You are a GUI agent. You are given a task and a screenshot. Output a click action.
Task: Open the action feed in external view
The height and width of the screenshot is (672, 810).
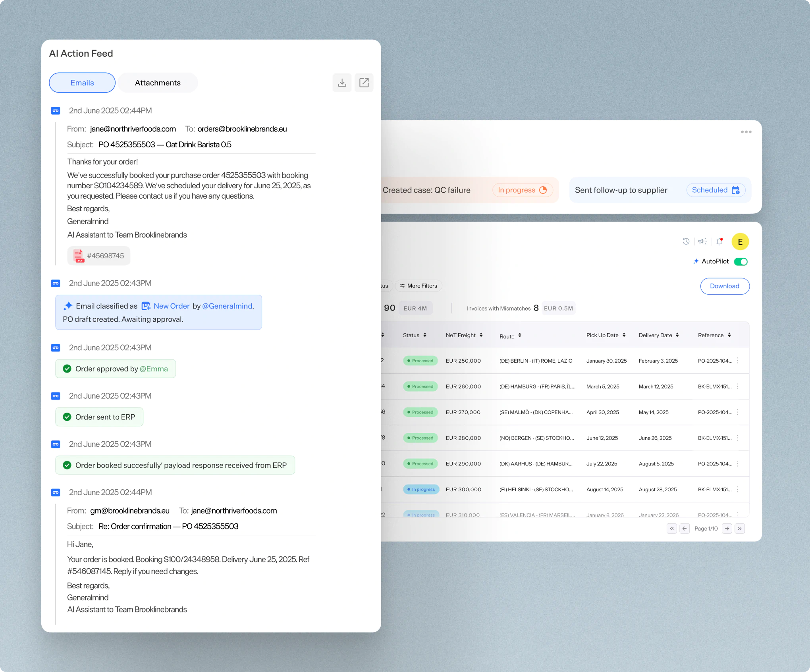[364, 83]
